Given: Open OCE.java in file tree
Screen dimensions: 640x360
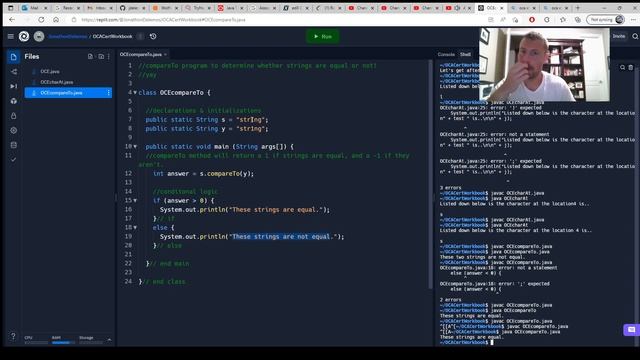Looking at the screenshot, I should pos(50,71).
